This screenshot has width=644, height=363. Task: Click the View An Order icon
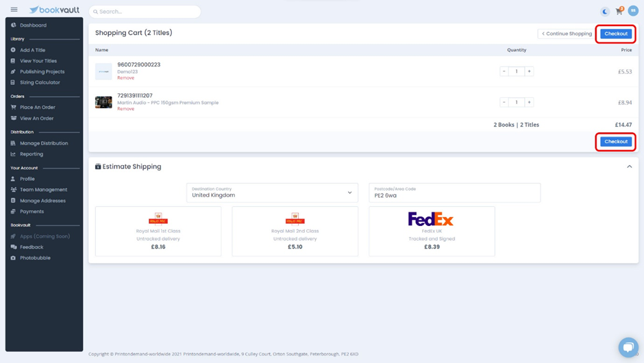click(13, 118)
